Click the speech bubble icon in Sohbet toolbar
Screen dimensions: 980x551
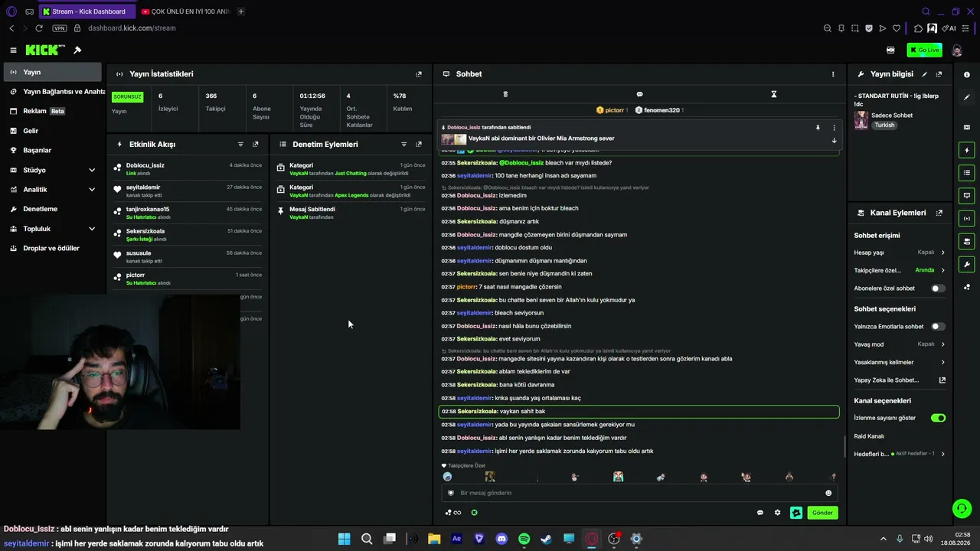(639, 94)
